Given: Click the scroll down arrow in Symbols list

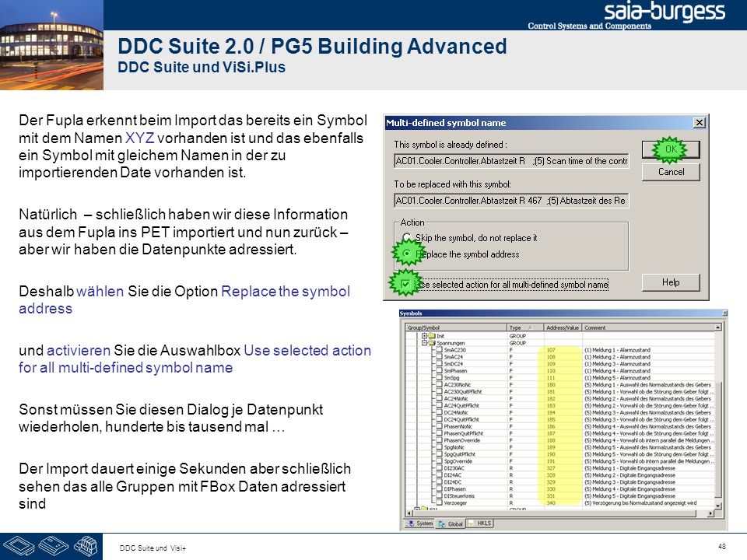Looking at the screenshot, I should click(718, 506).
